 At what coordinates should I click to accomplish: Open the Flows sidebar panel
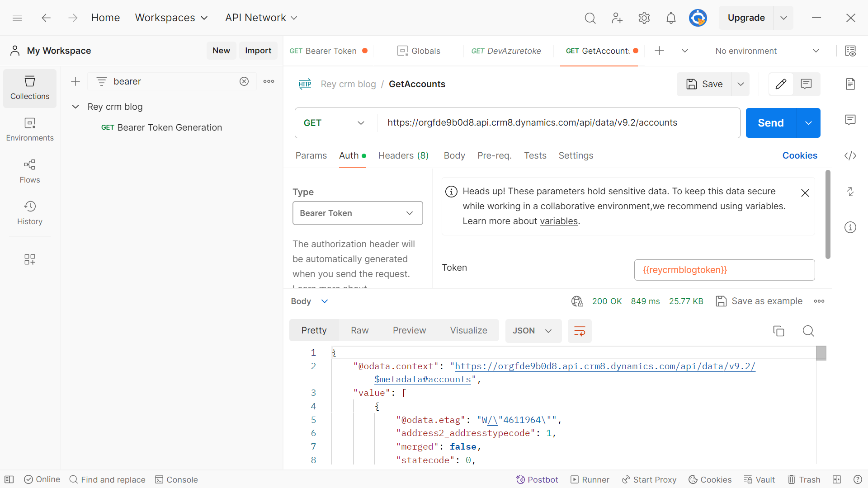(30, 171)
